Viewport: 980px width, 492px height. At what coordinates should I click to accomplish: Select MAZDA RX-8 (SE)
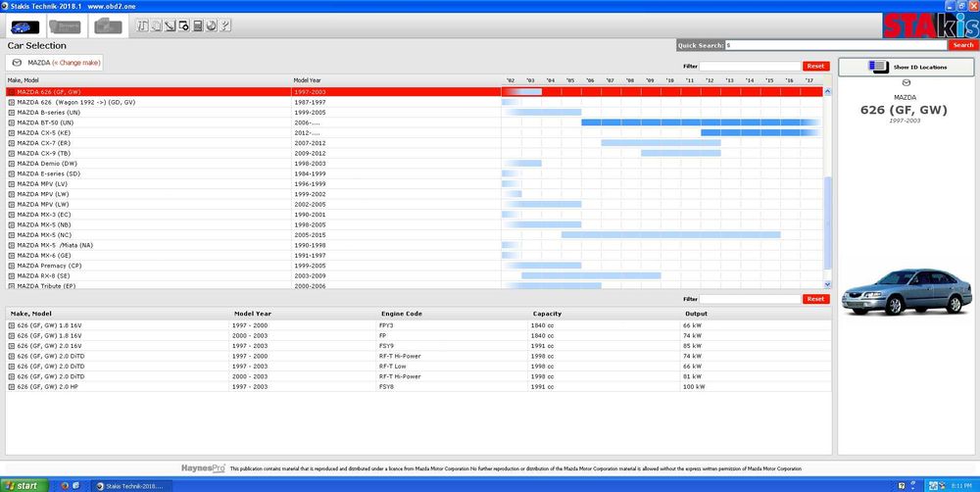(415, 275)
